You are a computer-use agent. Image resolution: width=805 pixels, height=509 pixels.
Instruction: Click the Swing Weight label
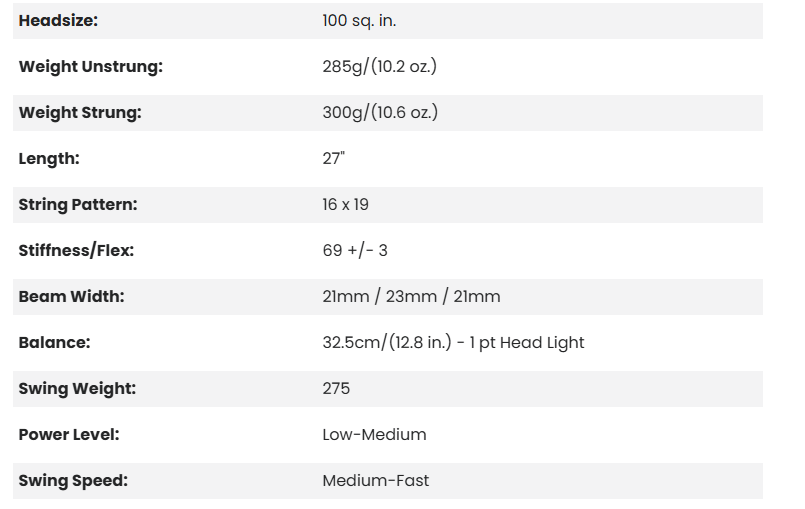(77, 389)
